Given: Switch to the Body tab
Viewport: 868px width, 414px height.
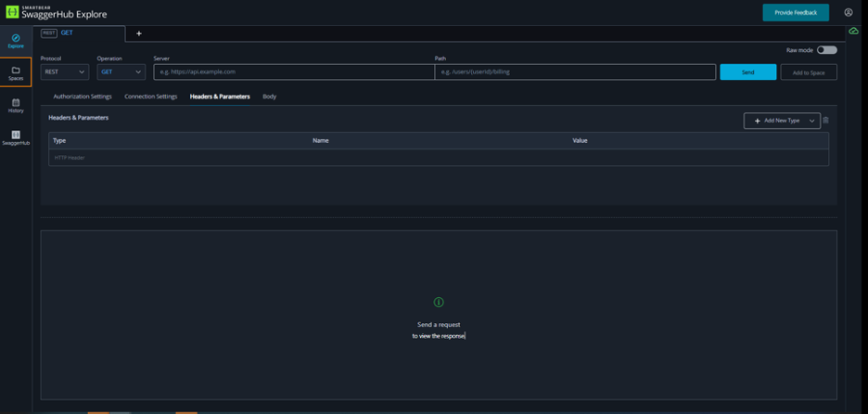Looking at the screenshot, I should (270, 97).
